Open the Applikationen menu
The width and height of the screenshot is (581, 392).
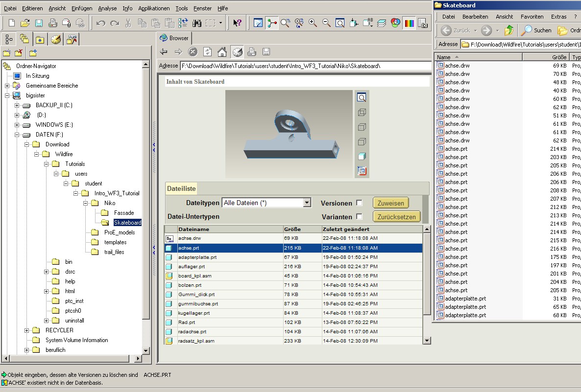(154, 8)
